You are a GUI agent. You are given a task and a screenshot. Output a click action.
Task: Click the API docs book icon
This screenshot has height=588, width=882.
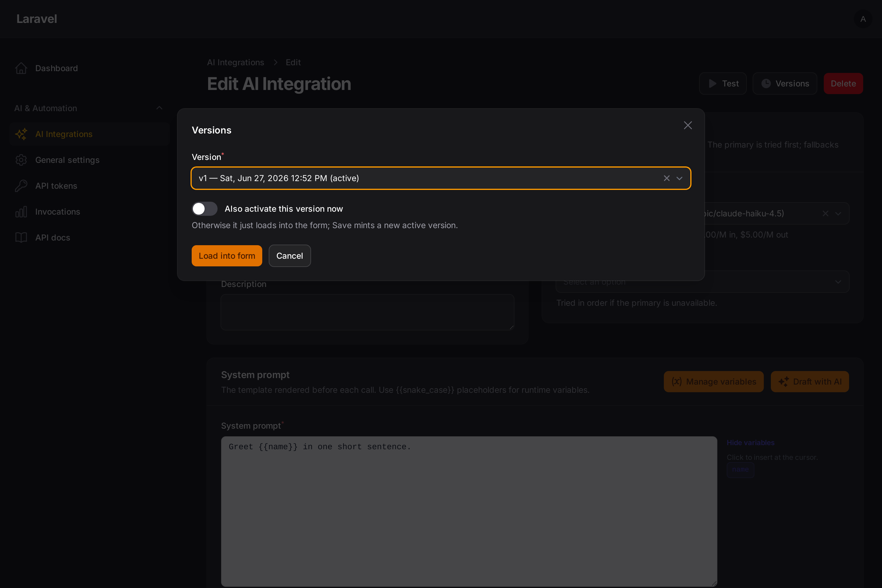pos(21,237)
